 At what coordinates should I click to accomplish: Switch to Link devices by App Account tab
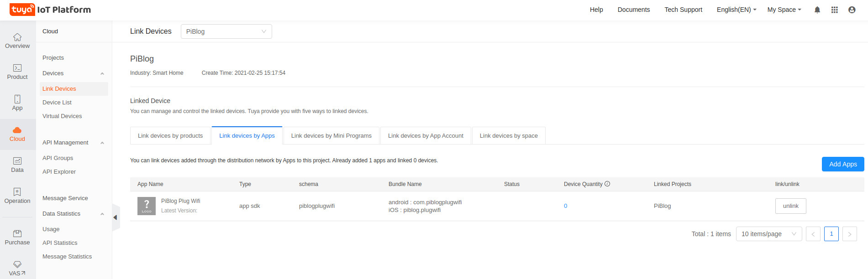tap(426, 136)
